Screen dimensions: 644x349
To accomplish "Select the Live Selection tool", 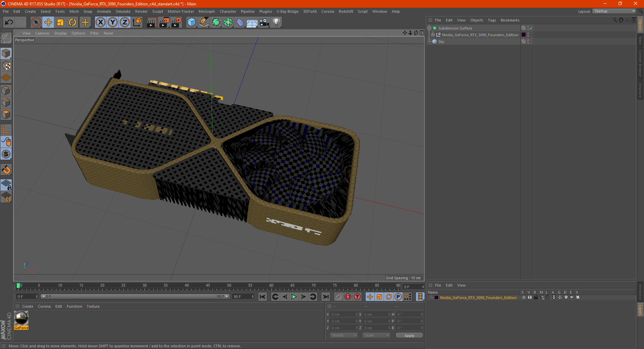I will click(x=36, y=22).
